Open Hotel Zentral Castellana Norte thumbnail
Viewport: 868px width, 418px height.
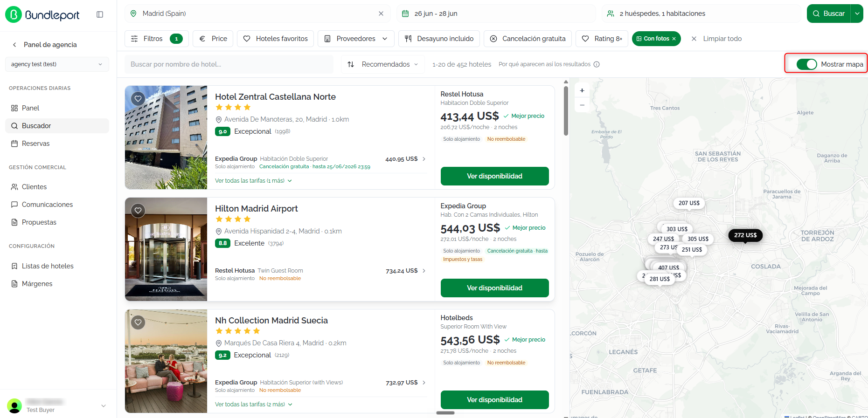pyautogui.click(x=166, y=137)
